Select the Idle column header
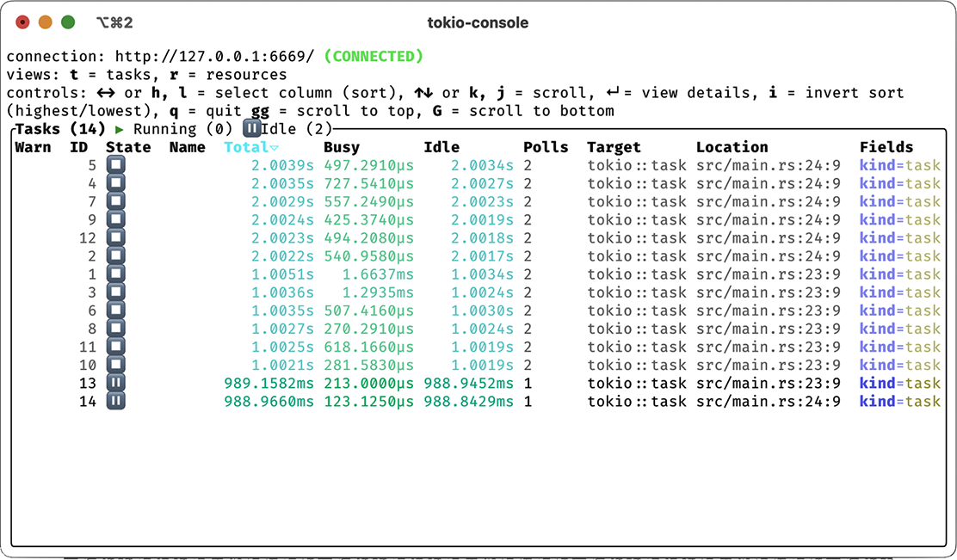The image size is (957, 560). point(441,147)
